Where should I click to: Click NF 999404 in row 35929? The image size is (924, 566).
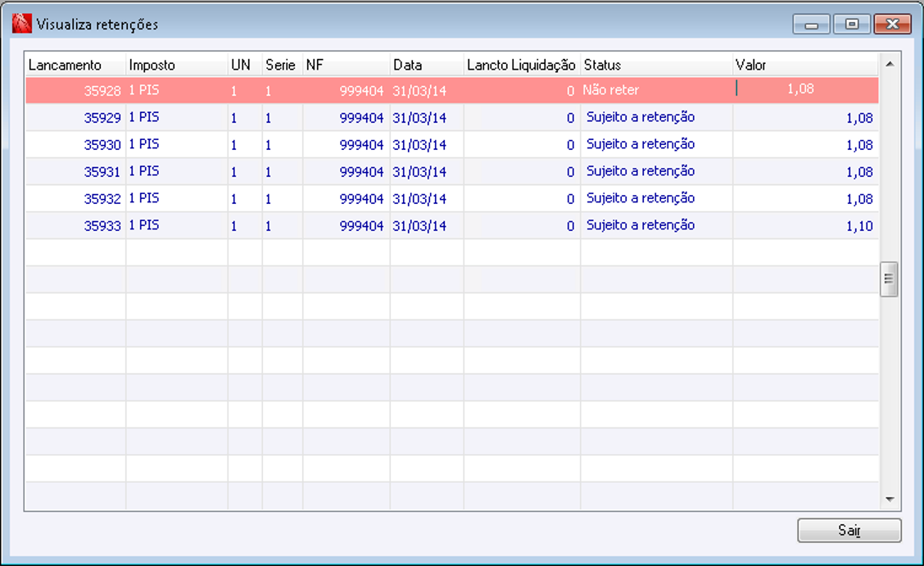click(361, 118)
